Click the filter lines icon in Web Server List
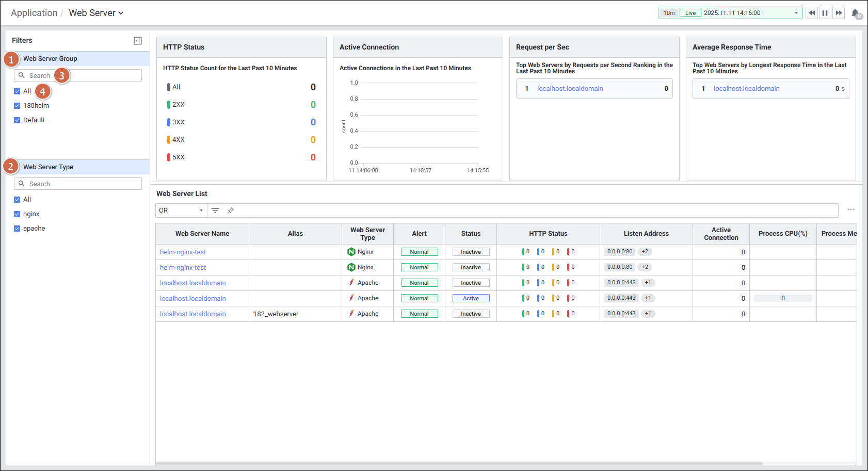The height and width of the screenshot is (471, 868). tap(215, 210)
